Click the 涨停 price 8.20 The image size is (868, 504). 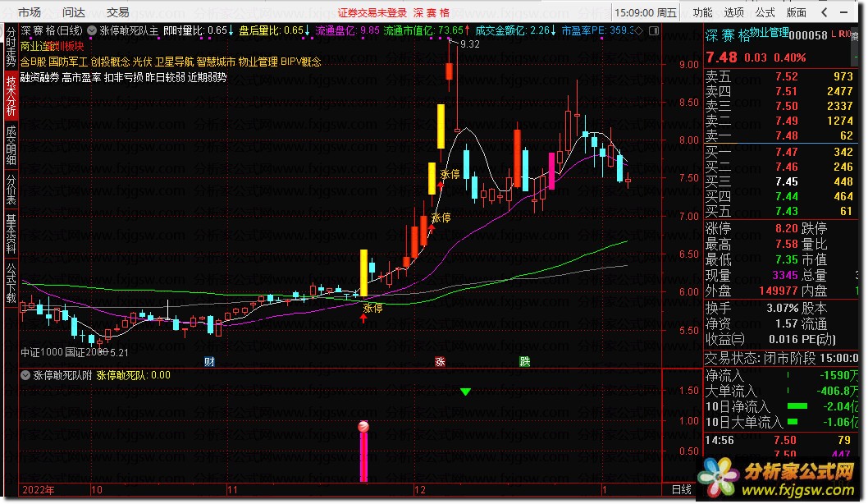(786, 228)
